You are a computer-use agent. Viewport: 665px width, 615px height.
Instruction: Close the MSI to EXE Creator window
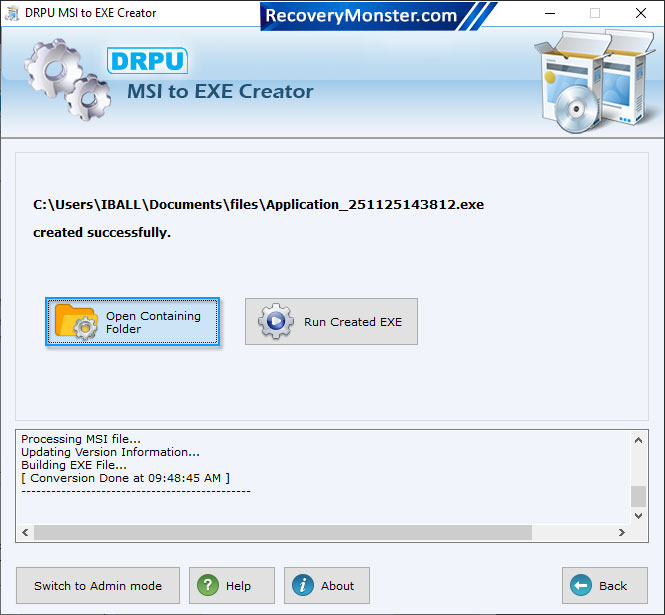click(640, 14)
